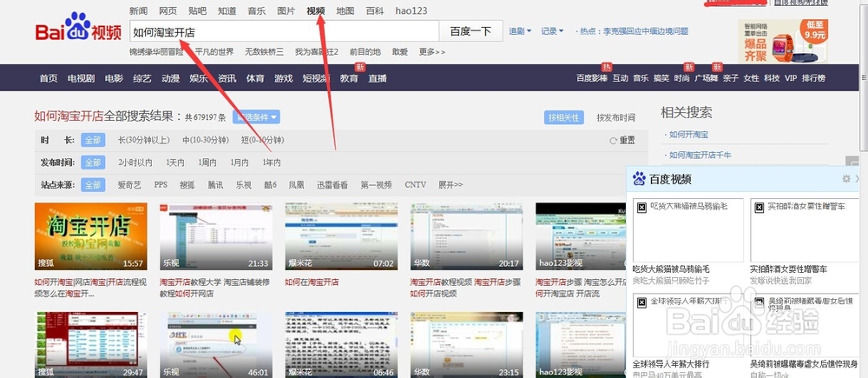Image resolution: width=868 pixels, height=378 pixels.
Task: Open 百度影棒 in the nav bar
Action: pyautogui.click(x=592, y=78)
